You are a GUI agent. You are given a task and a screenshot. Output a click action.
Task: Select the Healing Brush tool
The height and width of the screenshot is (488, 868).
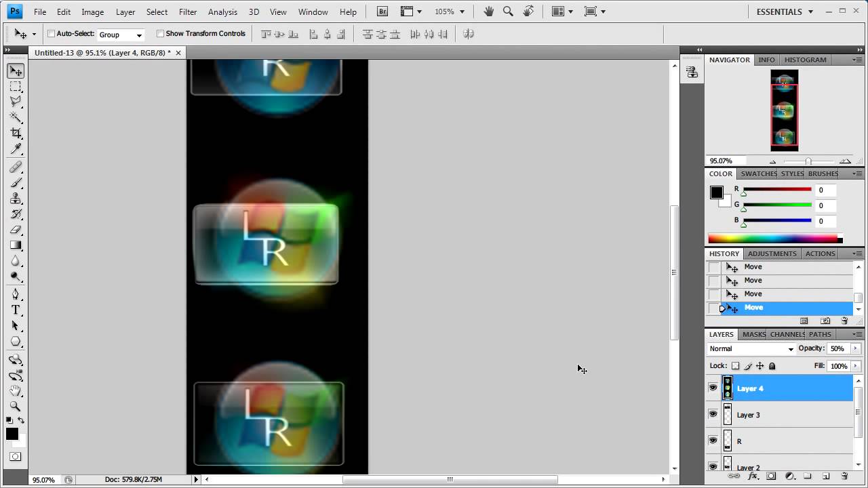click(16, 167)
